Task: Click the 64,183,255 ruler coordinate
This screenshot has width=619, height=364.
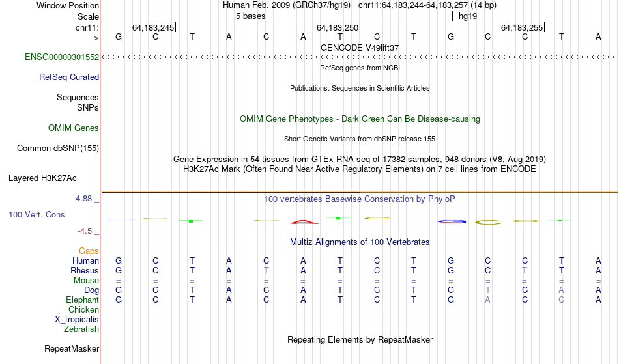Action: pos(522,27)
